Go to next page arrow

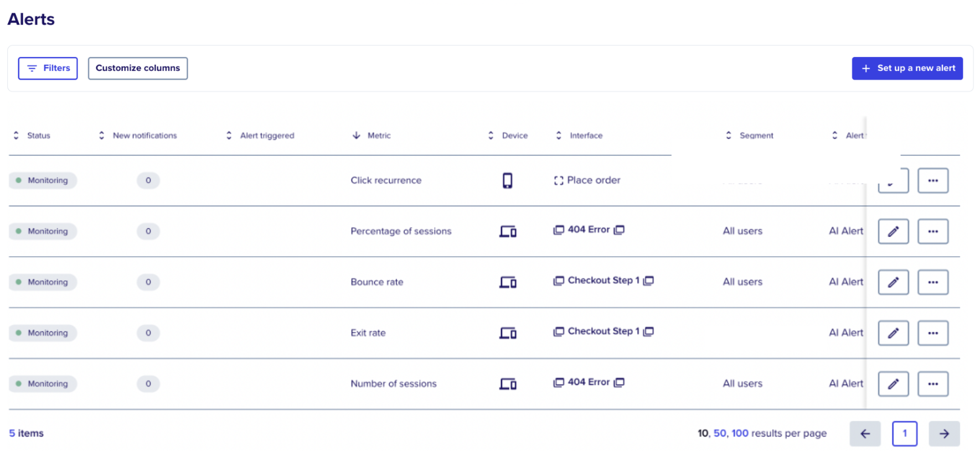tap(944, 434)
